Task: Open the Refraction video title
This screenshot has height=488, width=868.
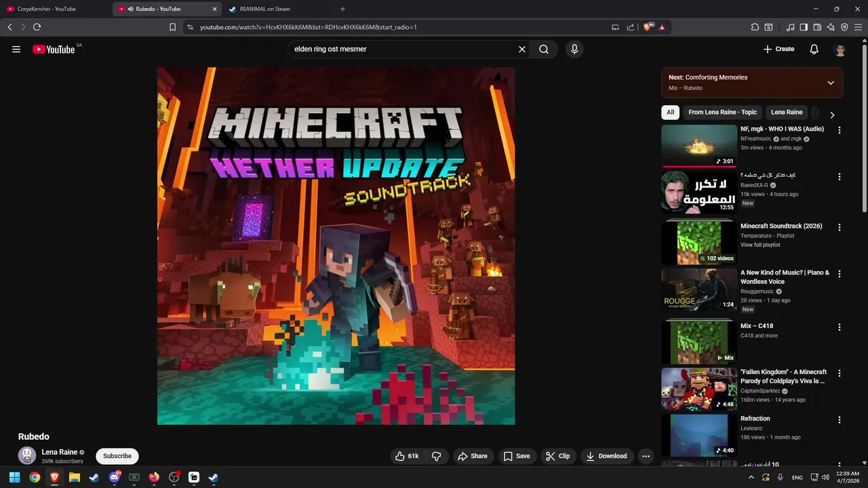Action: 755,419
